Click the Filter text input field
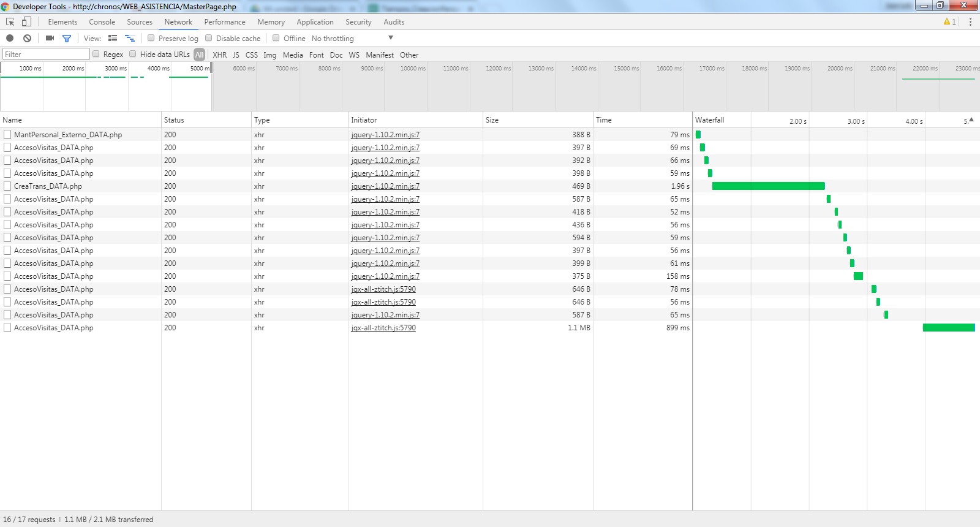The width and height of the screenshot is (980, 527). pos(46,54)
